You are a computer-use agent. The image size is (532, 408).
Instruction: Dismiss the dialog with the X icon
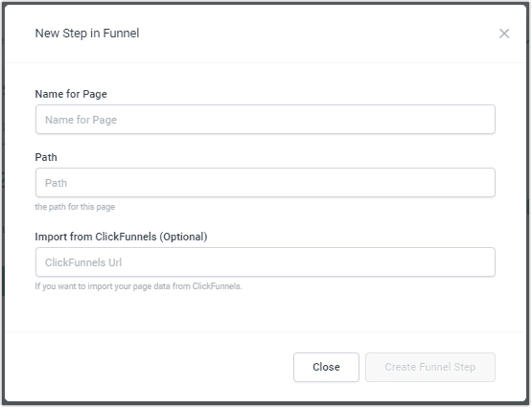click(x=504, y=34)
